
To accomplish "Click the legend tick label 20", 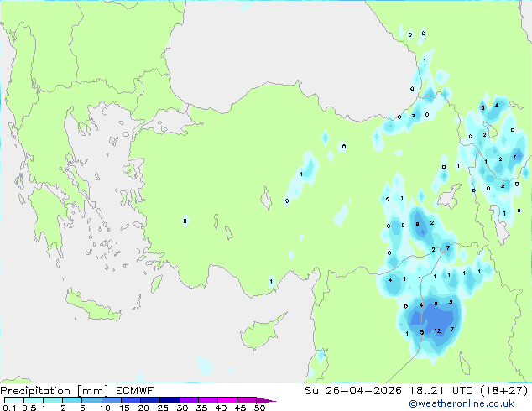I will pyautogui.click(x=143, y=408).
